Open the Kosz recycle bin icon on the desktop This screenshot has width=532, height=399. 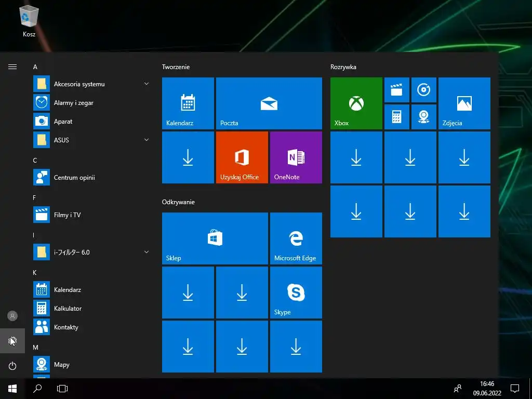coord(29,21)
